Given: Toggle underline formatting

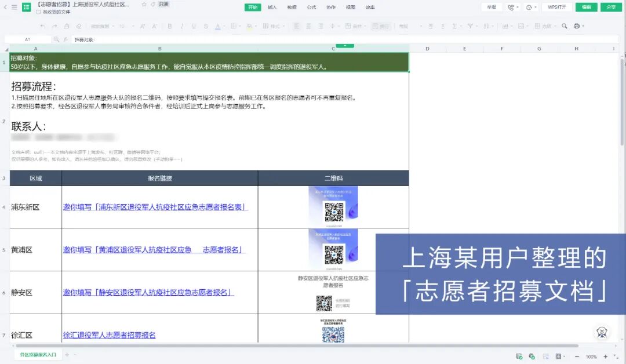Looking at the screenshot, I should coord(194,26).
